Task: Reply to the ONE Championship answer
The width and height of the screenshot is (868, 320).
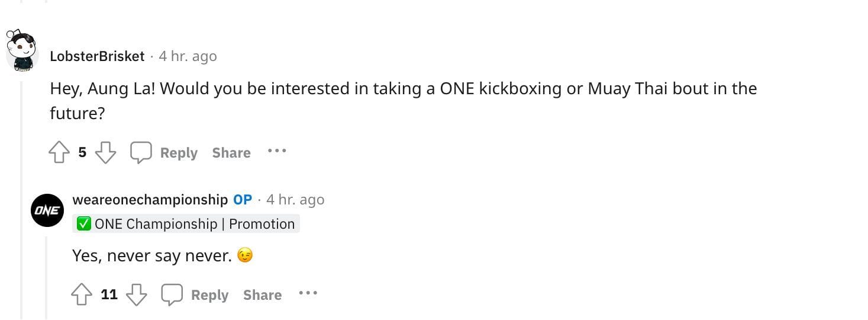Action: (209, 295)
